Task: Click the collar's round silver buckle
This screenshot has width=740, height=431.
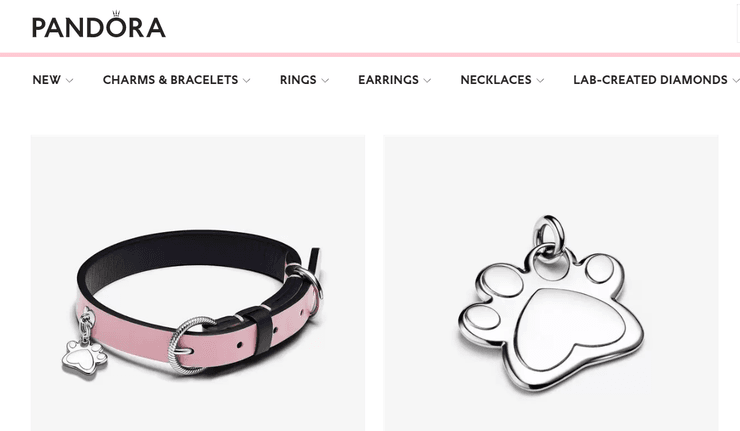Action: click(189, 346)
